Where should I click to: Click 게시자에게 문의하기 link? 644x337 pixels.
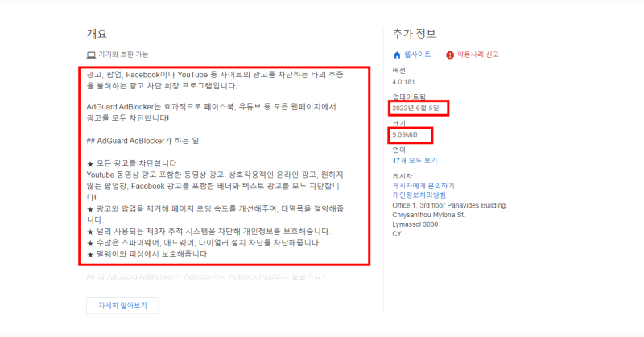423,186
